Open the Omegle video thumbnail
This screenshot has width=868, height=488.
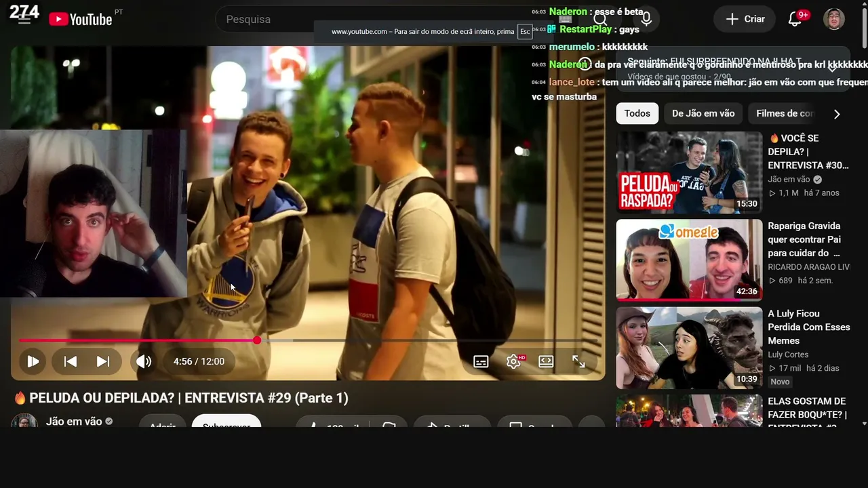click(689, 260)
